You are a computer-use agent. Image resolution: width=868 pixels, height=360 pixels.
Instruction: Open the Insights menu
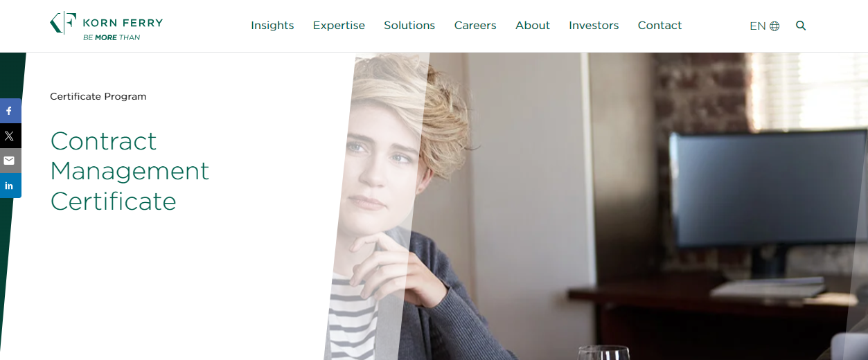(272, 26)
